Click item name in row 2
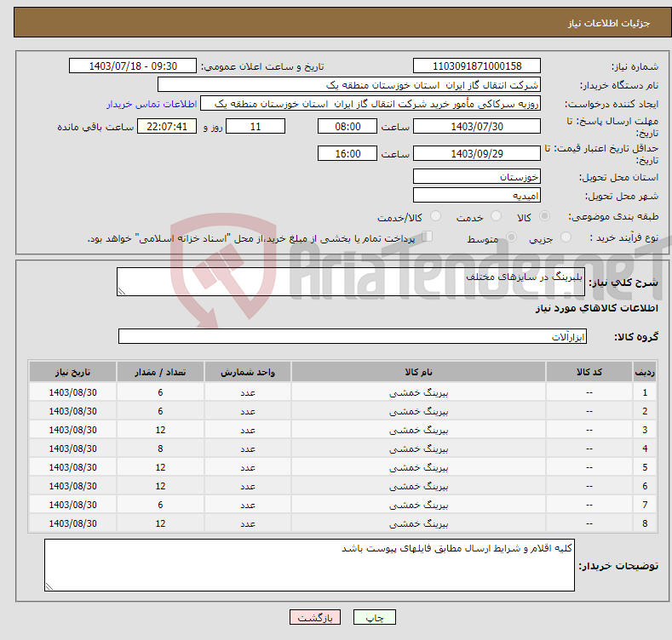The width and height of the screenshot is (672, 640). [418, 411]
